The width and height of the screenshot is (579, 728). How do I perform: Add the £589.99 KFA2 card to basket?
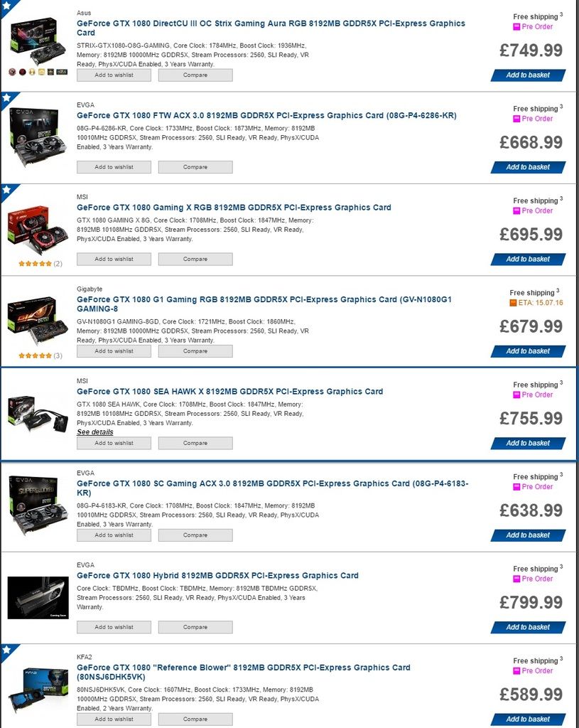tap(528, 719)
